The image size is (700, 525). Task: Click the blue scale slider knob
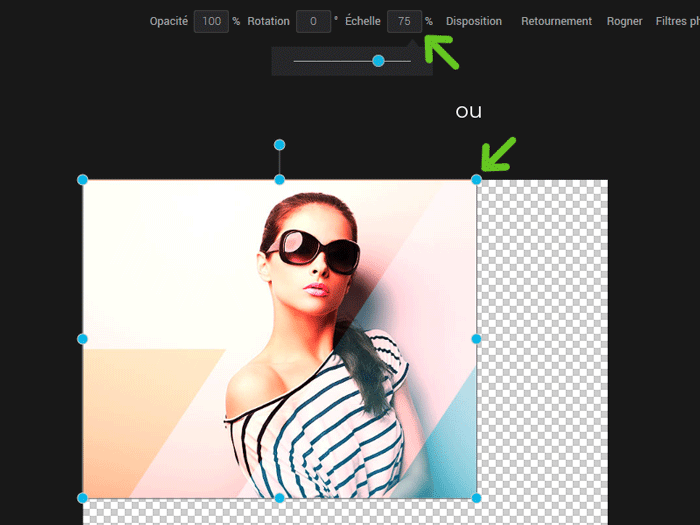pyautogui.click(x=378, y=61)
